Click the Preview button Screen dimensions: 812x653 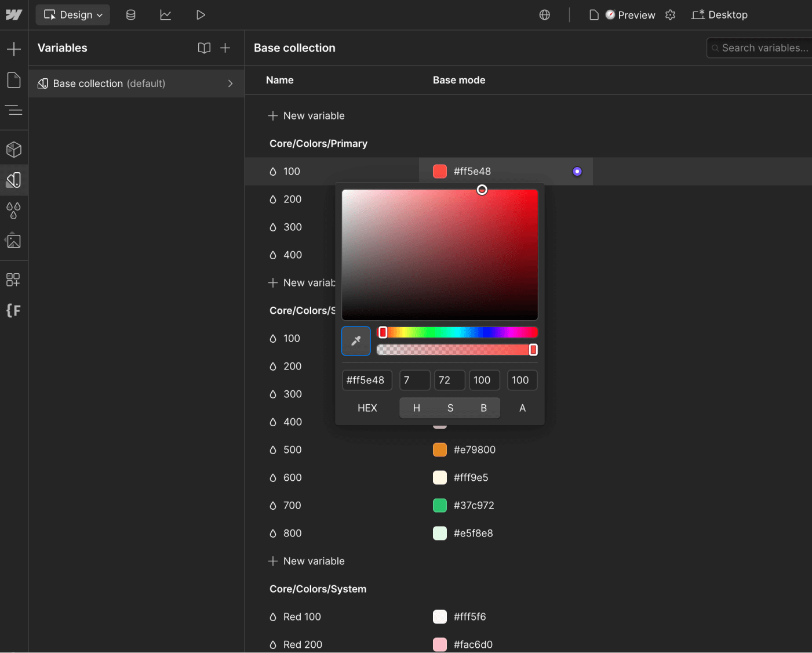(x=630, y=14)
